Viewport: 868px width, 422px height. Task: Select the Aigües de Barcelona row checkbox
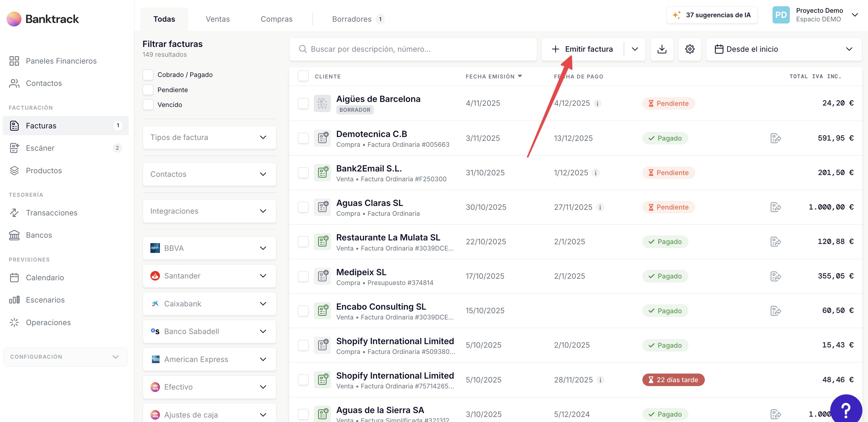(x=303, y=103)
